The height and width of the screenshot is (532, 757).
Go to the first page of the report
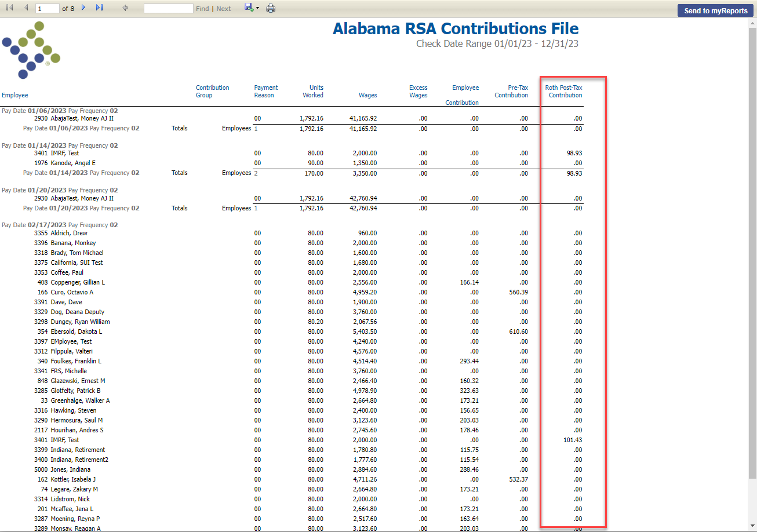[x=9, y=8]
